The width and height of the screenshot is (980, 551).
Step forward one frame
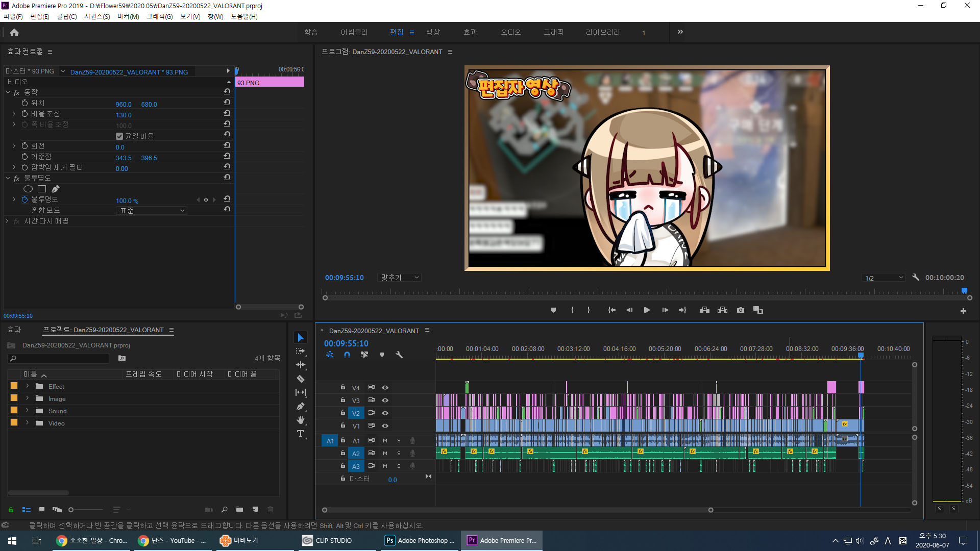pos(665,310)
